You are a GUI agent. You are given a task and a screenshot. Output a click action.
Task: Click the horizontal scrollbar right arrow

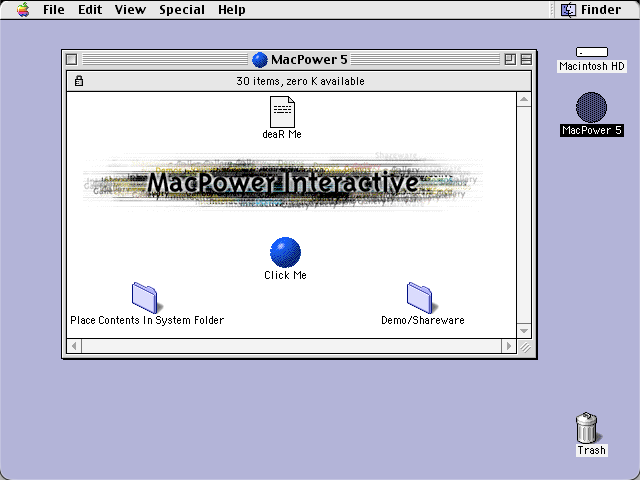tap(509, 346)
